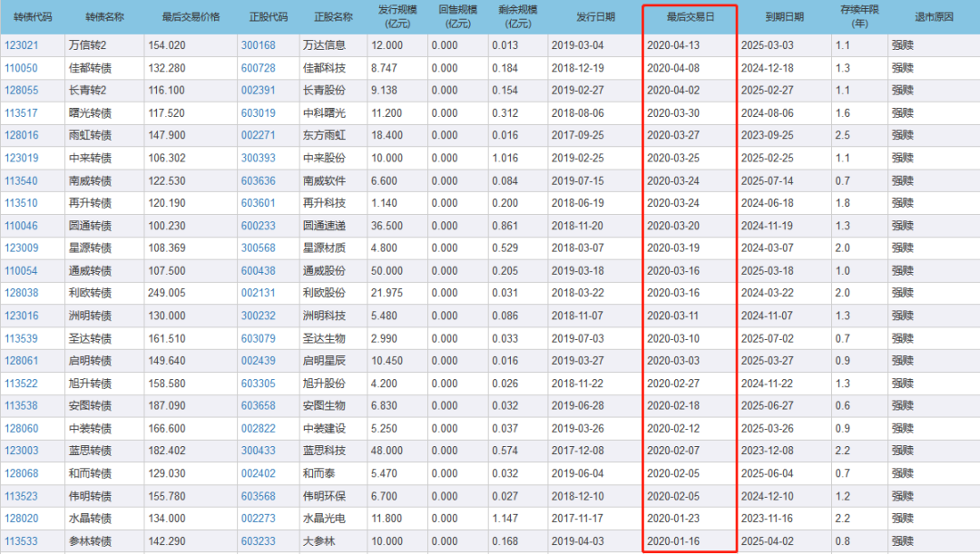The height and width of the screenshot is (554, 980).
Task: Open stock code link 300568
Action: click(x=258, y=248)
